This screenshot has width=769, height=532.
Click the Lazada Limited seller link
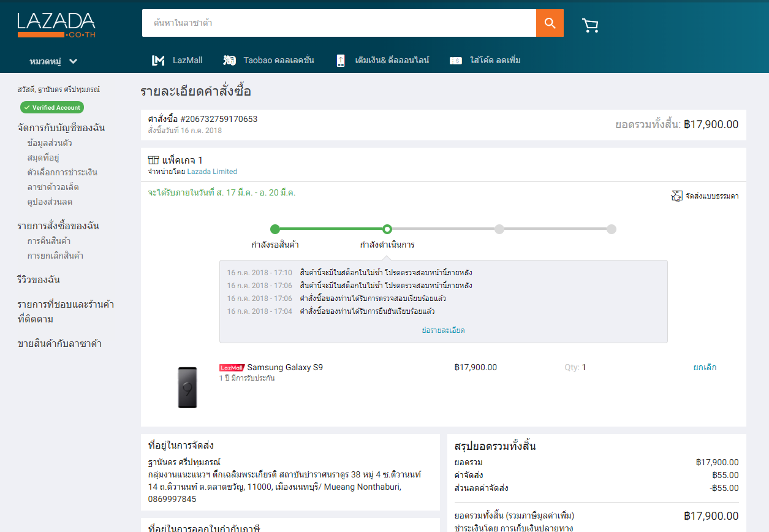tap(212, 172)
